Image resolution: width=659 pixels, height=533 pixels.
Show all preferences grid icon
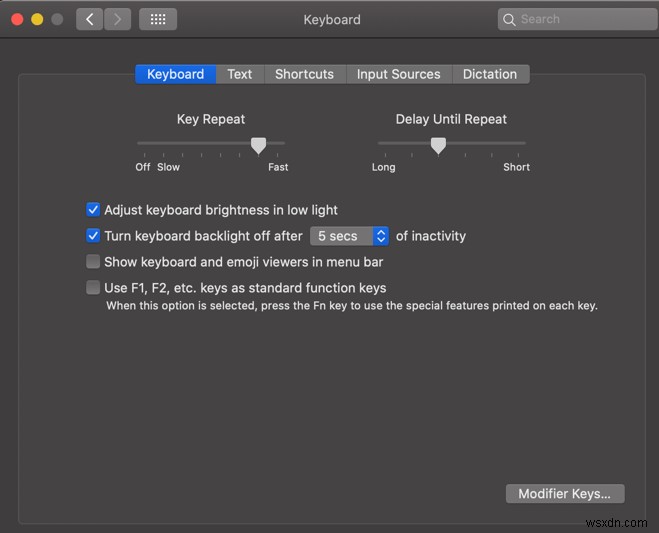point(158,19)
